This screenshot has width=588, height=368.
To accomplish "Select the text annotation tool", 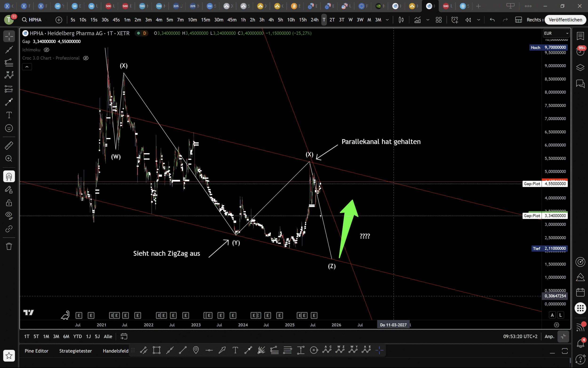I will coord(9,115).
